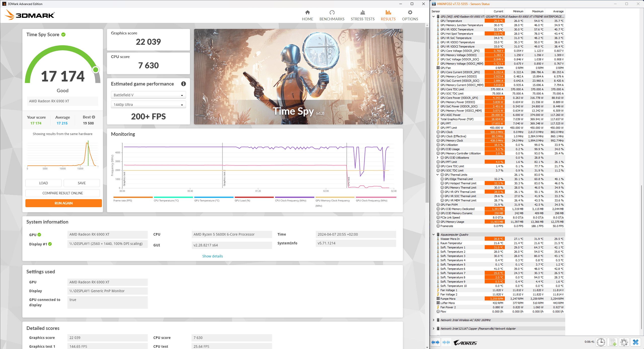Click the Show details link
Screen dimensions: 644x349
click(212, 256)
